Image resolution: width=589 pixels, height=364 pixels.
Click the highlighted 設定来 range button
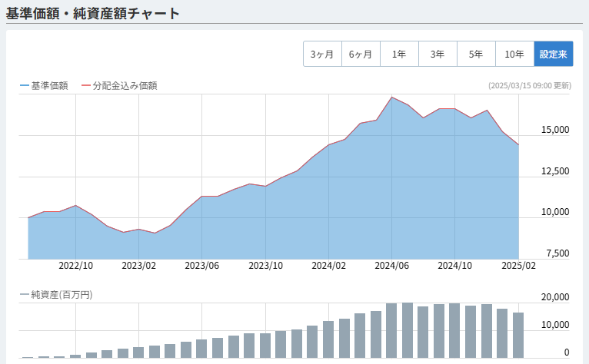pos(554,54)
